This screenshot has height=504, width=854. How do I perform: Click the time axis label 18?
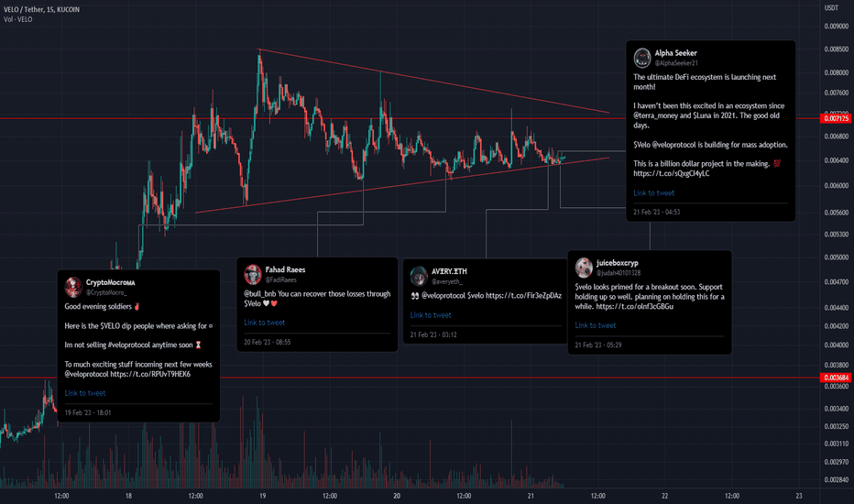(128, 496)
